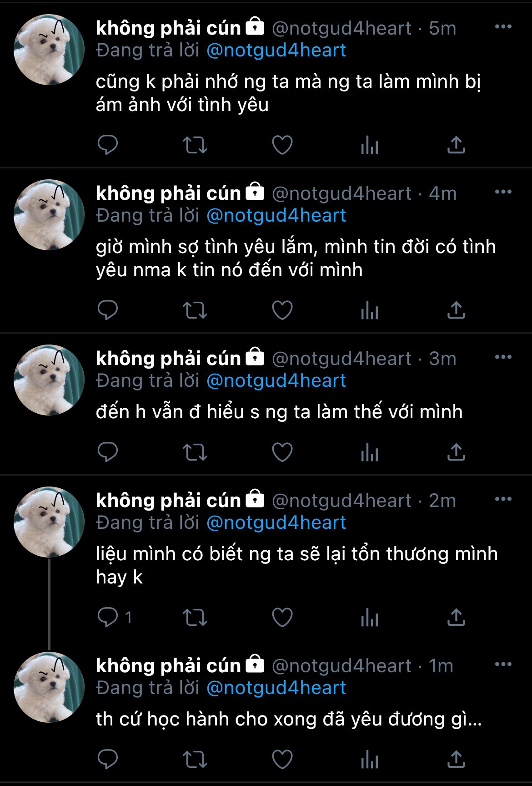Expand more options for the 1m ago tweet
The width and height of the screenshot is (532, 786).
click(x=503, y=664)
